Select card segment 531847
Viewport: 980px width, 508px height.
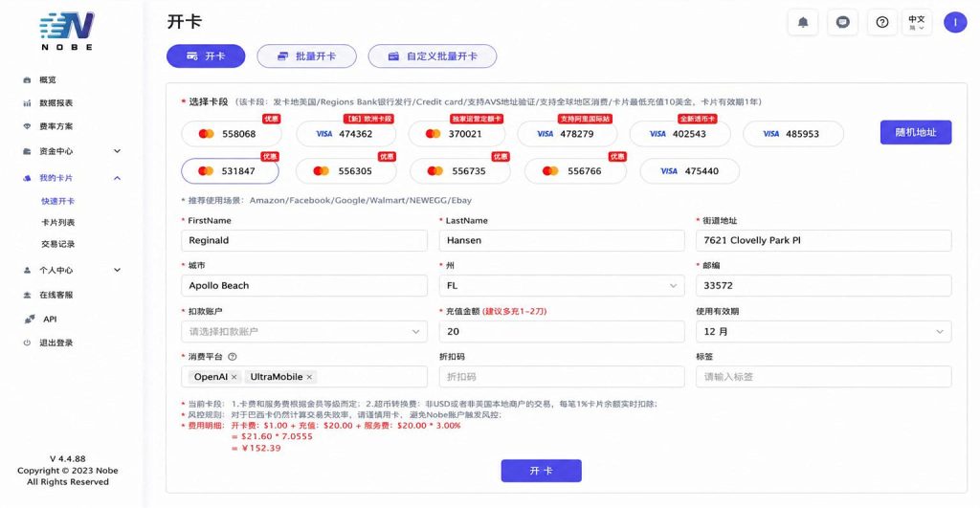(230, 171)
